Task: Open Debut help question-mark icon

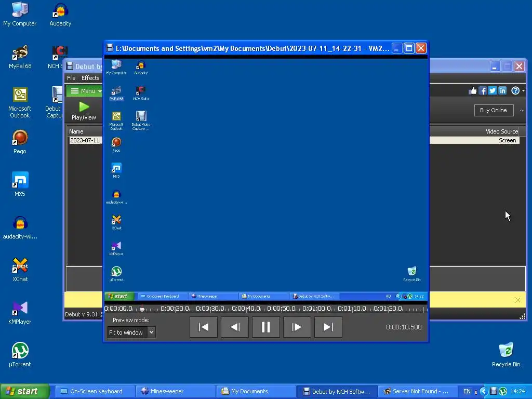Action: (515, 90)
